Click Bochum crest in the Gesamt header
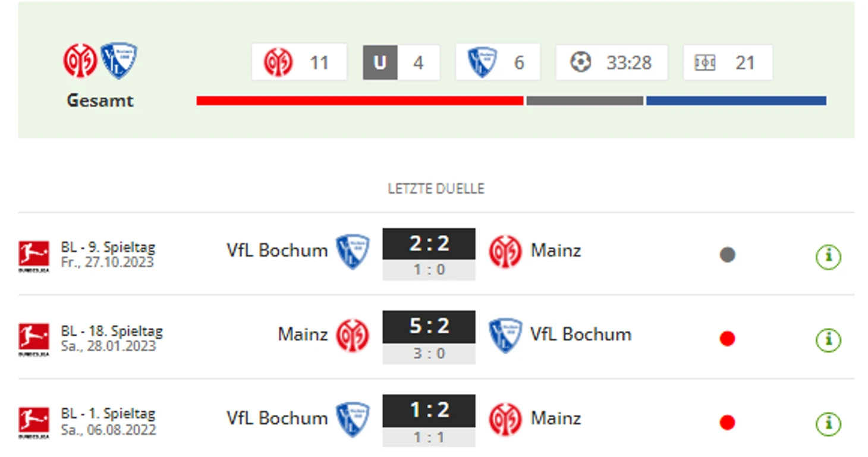Viewport: 868px width, 457px height. pos(119,61)
